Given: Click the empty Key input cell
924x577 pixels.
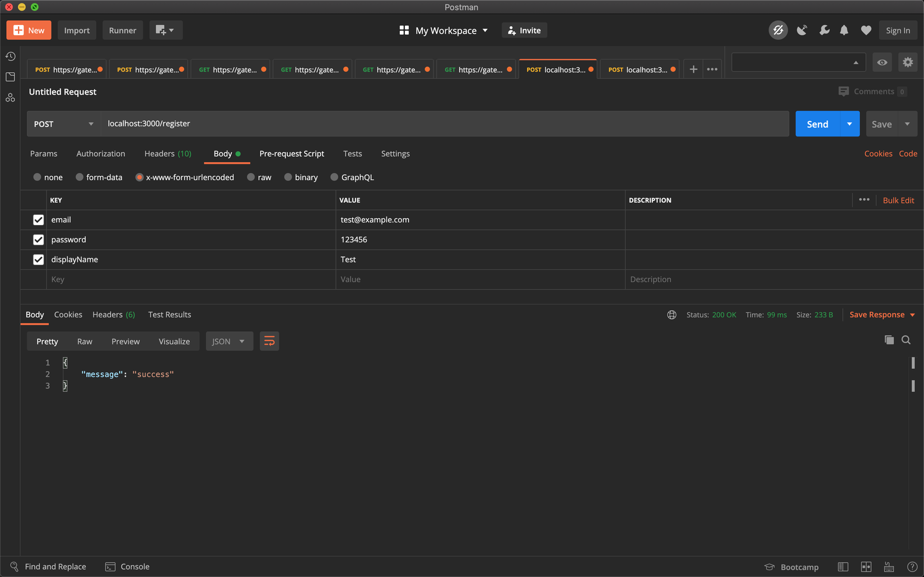Looking at the screenshot, I should 190,280.
